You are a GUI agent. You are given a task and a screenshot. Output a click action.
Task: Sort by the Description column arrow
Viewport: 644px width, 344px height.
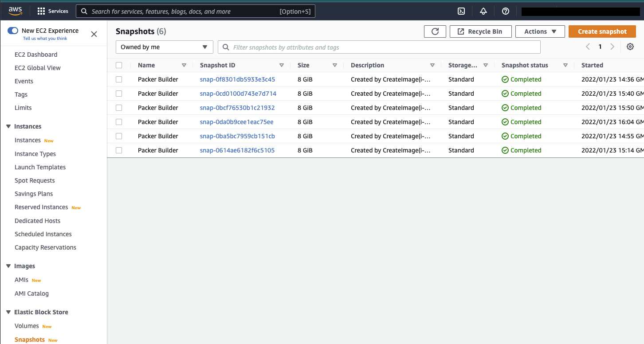pos(432,65)
